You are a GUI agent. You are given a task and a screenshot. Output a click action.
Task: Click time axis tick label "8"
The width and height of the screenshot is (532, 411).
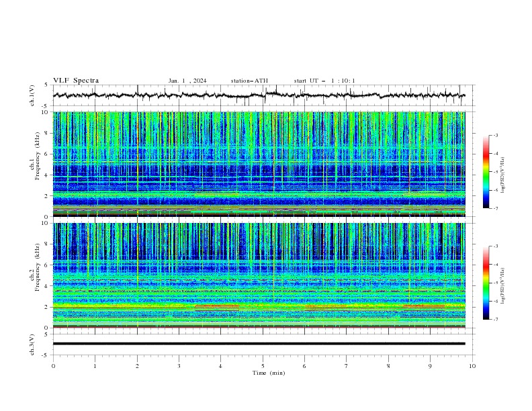(x=388, y=366)
